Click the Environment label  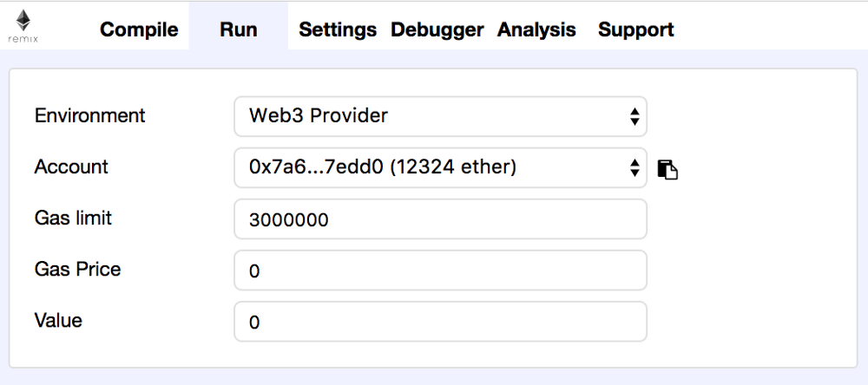pos(89,115)
